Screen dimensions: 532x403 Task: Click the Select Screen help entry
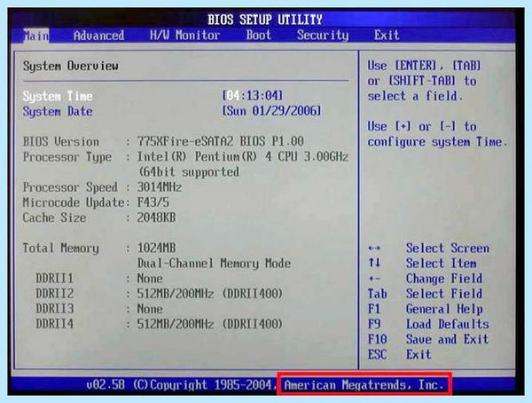click(x=448, y=248)
